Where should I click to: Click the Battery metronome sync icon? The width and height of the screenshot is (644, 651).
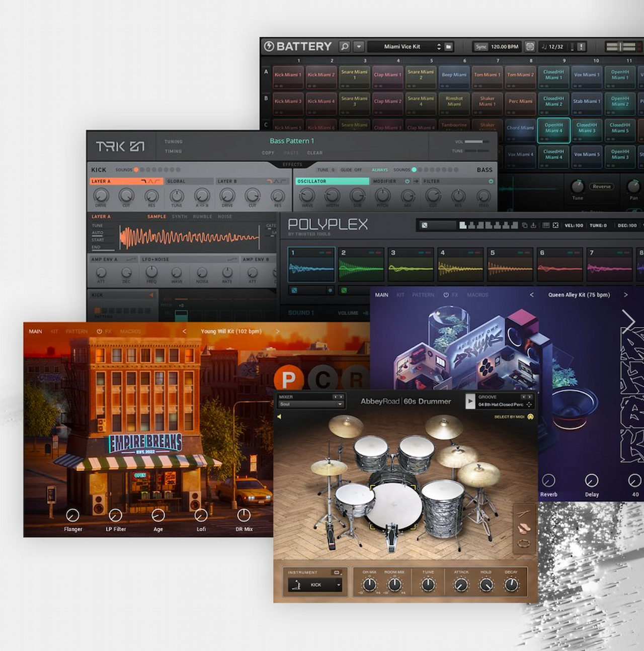tap(529, 46)
